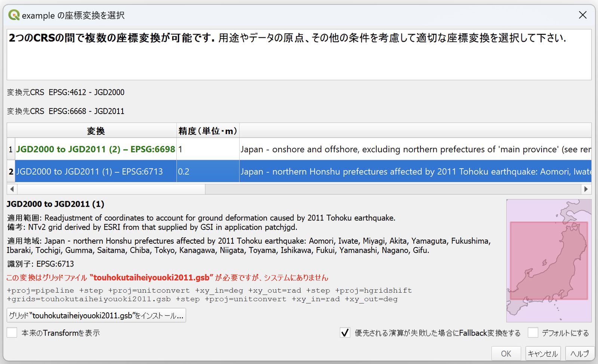Click the +proj=pipeline definition text
This screenshot has width=598, height=364.
coord(209,295)
